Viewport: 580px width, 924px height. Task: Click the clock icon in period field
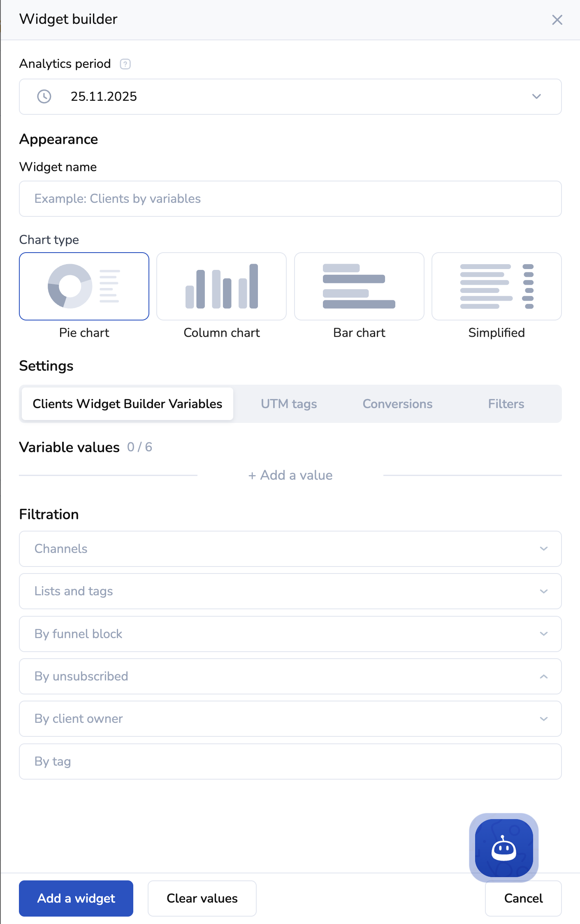[x=44, y=97]
